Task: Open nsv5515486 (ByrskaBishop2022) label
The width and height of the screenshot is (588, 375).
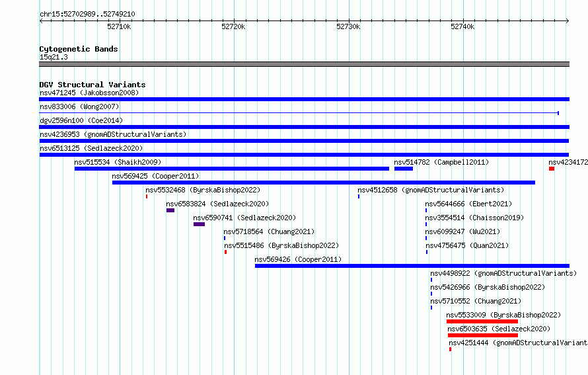Action: (x=281, y=245)
